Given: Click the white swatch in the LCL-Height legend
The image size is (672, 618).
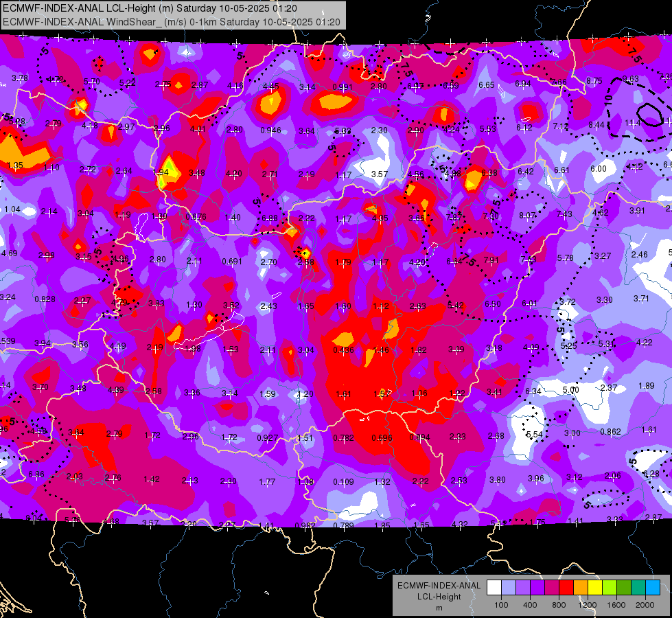Looking at the screenshot, I should pos(494,588).
